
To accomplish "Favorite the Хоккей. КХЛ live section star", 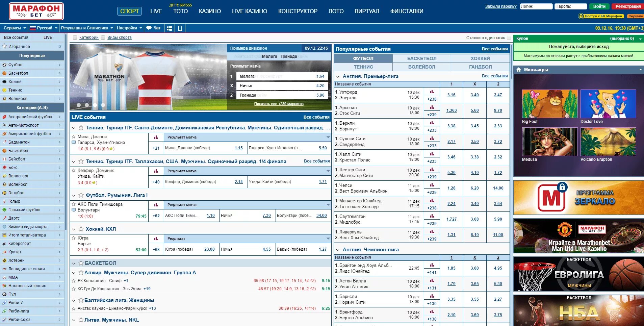I will [x=81, y=229].
